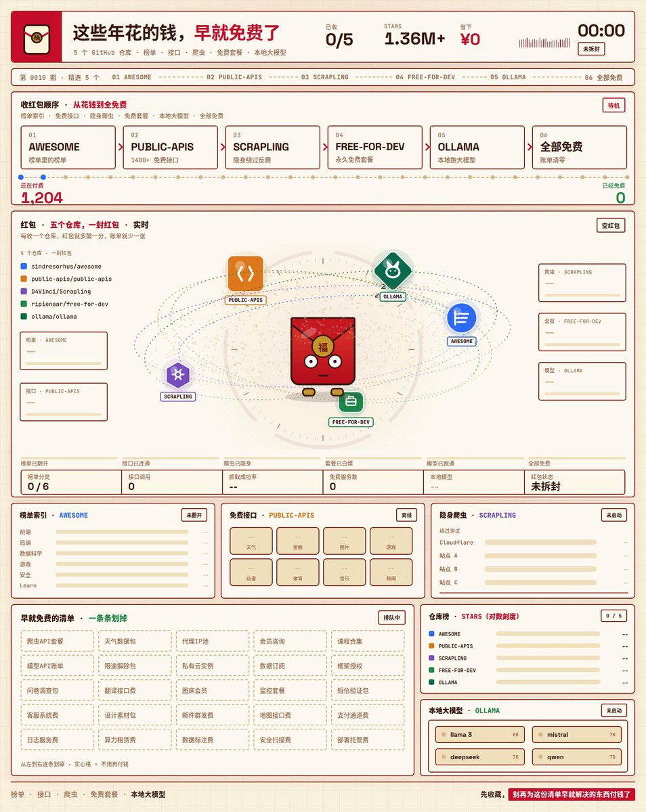The height and width of the screenshot is (812, 646).
Task: Click the blue start dot on progress timeline
Action: 21,177
